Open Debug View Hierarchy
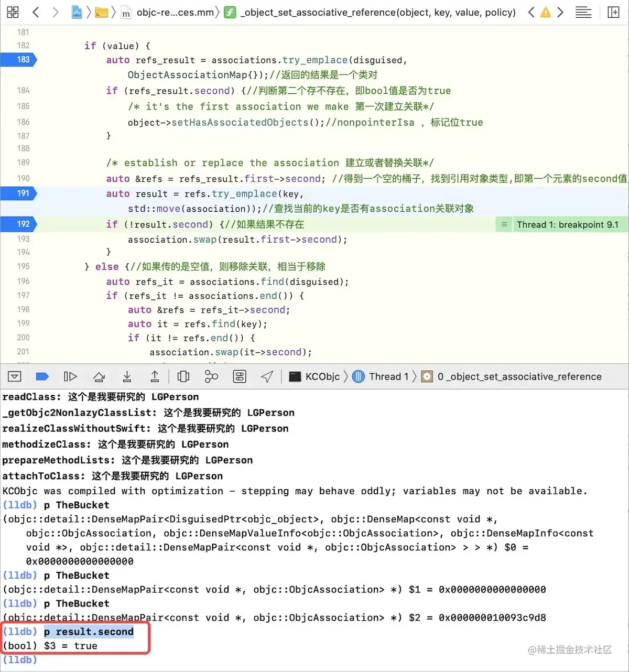The image size is (629, 672). pyautogui.click(x=183, y=376)
